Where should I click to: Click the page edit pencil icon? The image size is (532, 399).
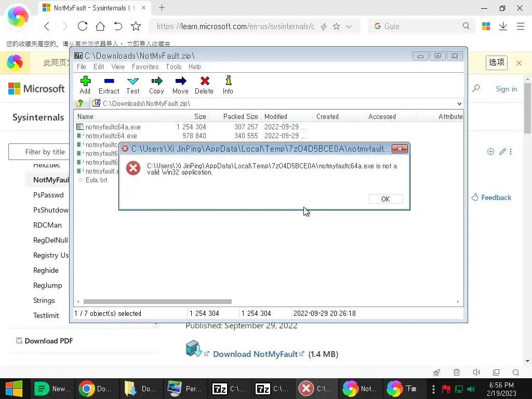click(502, 152)
